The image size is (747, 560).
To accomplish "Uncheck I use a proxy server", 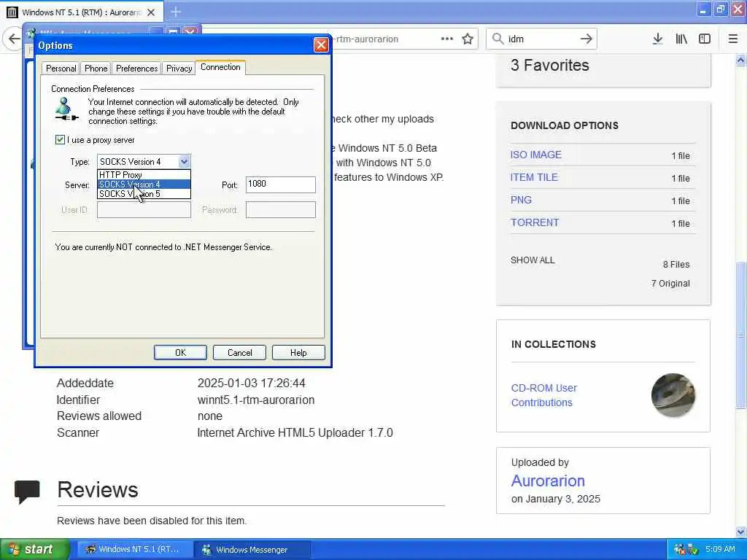I will 60,139.
